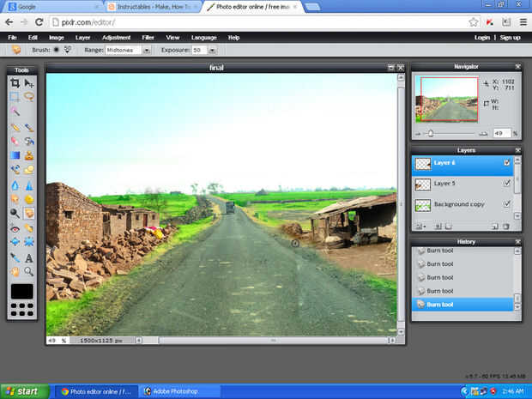Select the Brush tool in Tools panel
This screenshot has height=399, width=532.
pyautogui.click(x=29, y=127)
